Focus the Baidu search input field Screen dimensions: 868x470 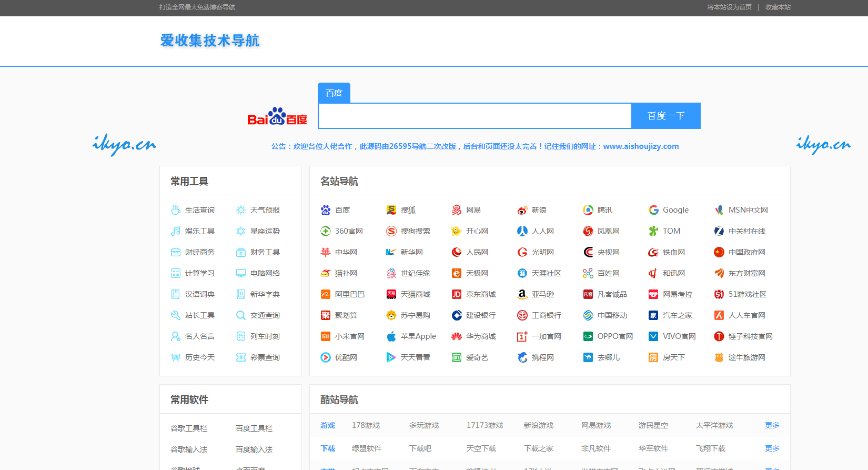475,116
